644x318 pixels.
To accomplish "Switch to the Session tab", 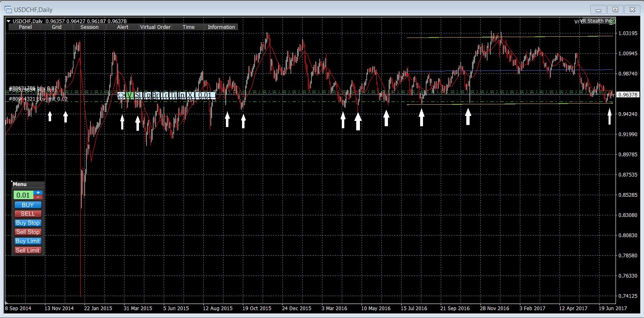I will point(89,27).
